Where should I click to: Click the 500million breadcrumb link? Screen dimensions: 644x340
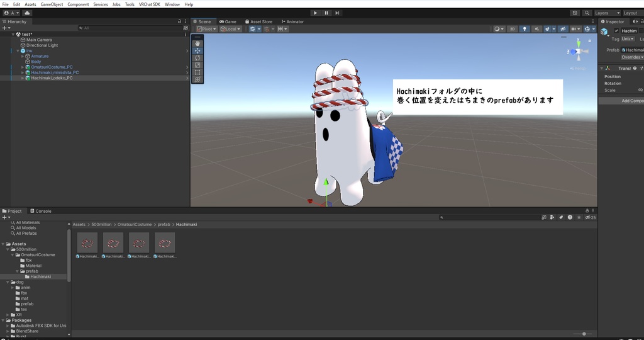(x=101, y=225)
